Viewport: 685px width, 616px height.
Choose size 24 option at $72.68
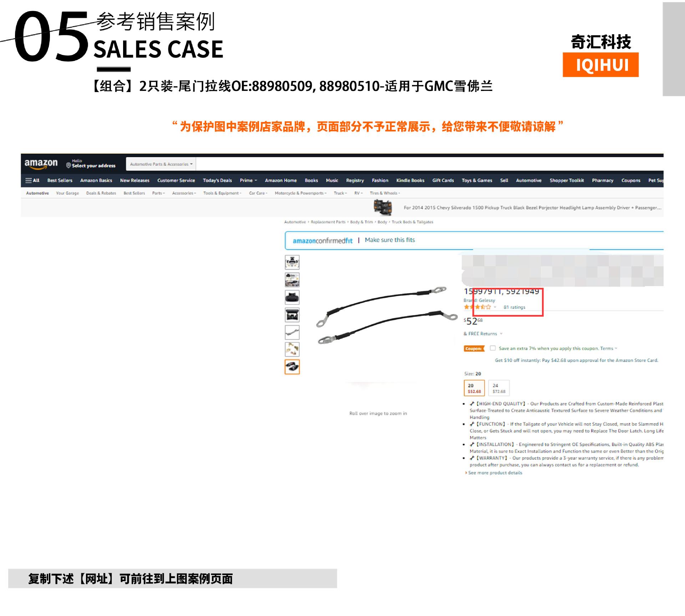499,388
